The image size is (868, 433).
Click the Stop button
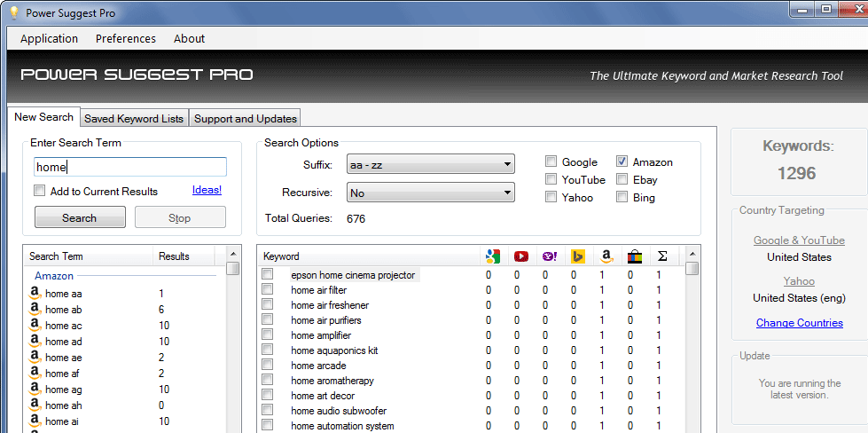[x=180, y=217]
